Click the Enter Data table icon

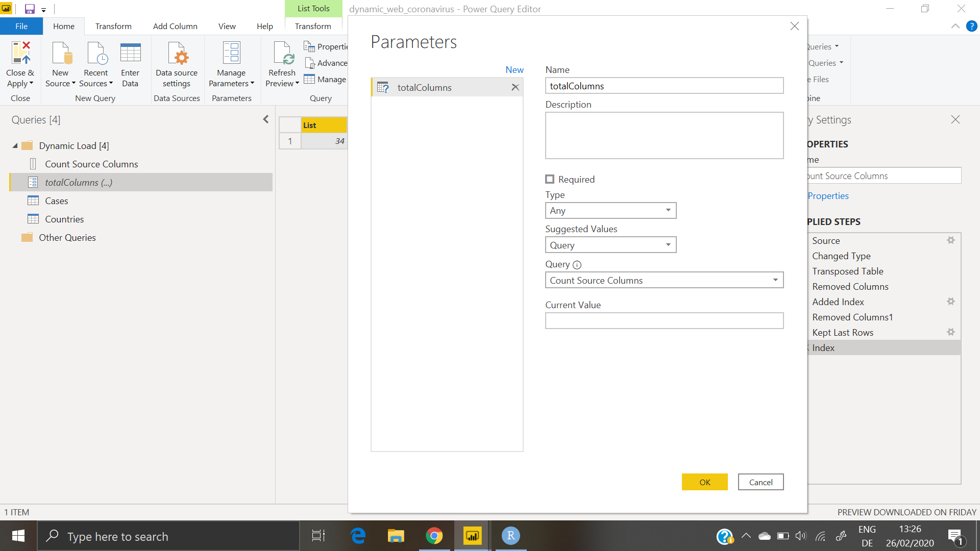coord(130,54)
